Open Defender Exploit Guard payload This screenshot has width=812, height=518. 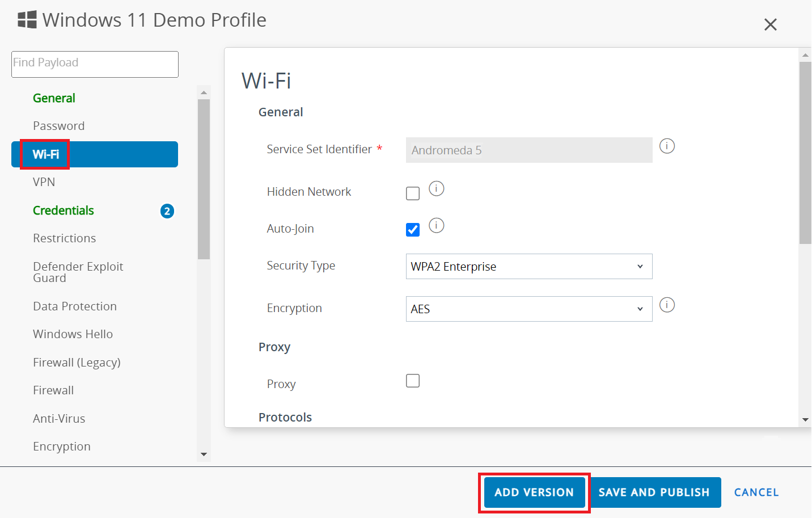click(78, 272)
